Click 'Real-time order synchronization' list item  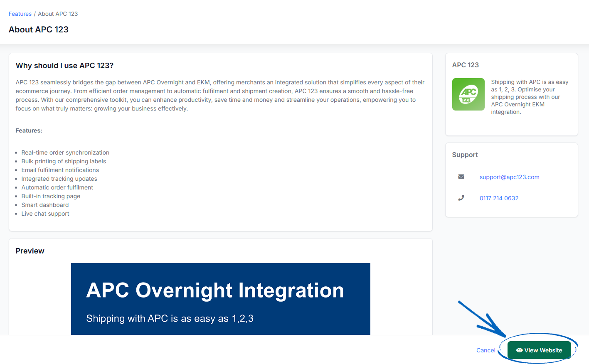65,152
